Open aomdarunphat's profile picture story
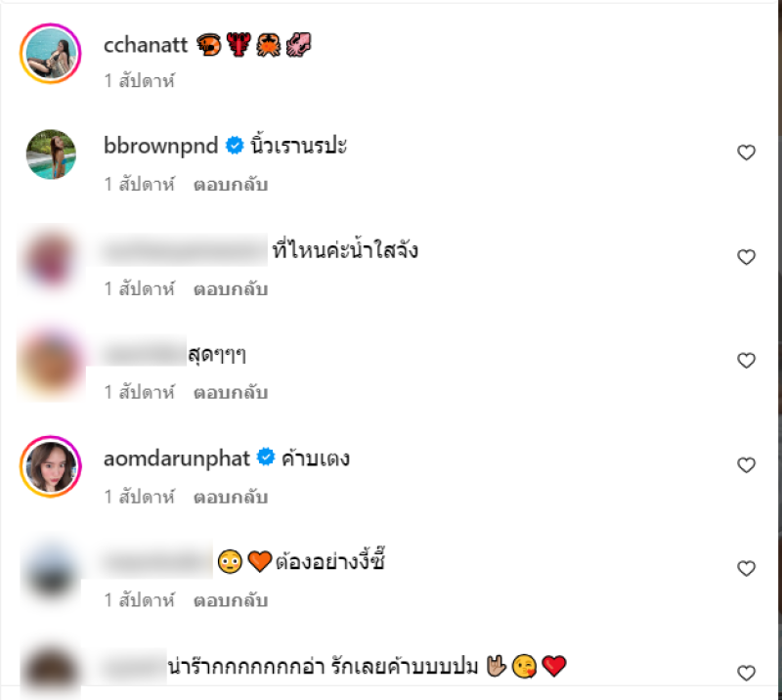 coord(50,465)
